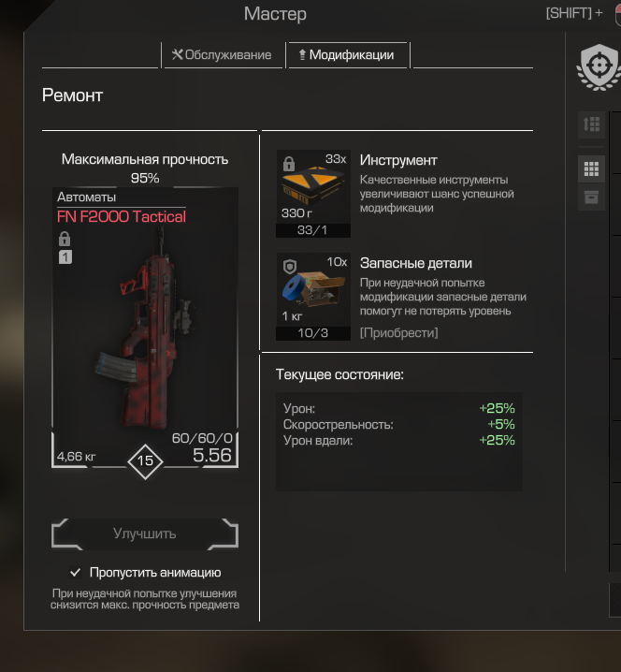621x672 pixels.
Task: Click the shield icon on spare parts
Action: (290, 267)
